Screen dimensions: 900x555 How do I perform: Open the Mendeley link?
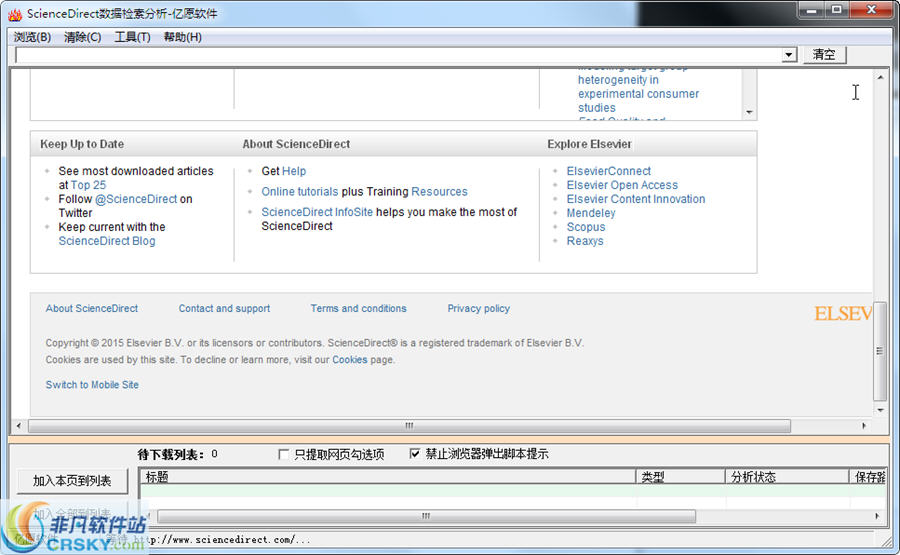tap(591, 213)
